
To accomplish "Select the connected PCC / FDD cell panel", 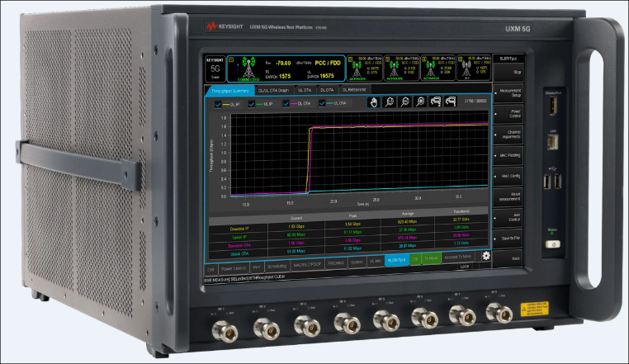I will 286,69.
